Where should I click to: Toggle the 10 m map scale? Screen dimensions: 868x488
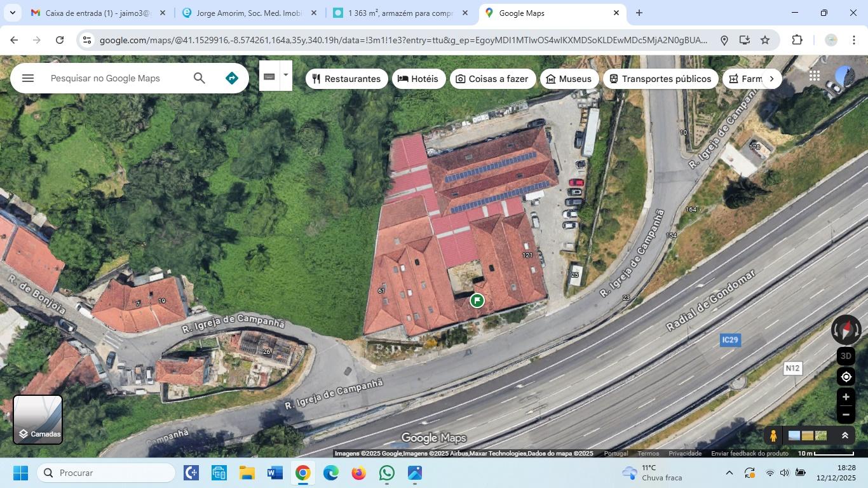click(x=826, y=454)
